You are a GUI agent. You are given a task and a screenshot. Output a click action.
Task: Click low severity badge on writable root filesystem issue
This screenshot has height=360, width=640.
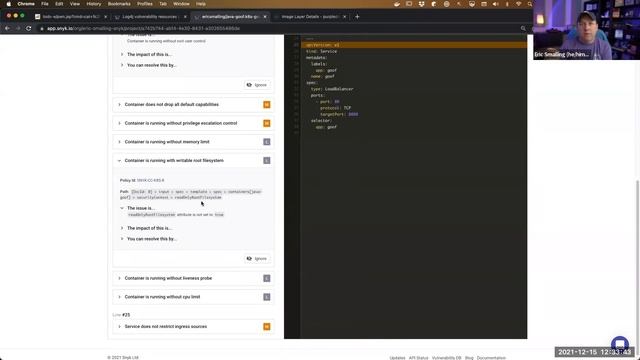point(267,161)
